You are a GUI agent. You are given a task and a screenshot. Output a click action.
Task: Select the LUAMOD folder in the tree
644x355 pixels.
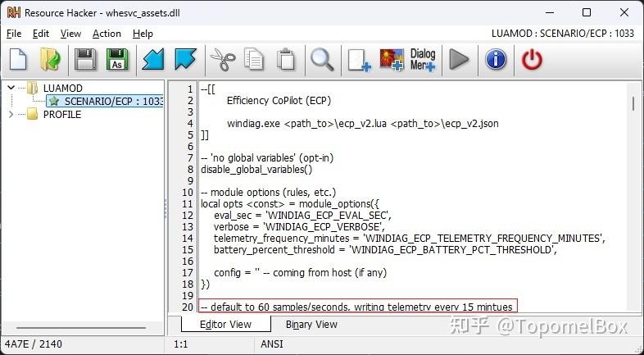coord(63,88)
